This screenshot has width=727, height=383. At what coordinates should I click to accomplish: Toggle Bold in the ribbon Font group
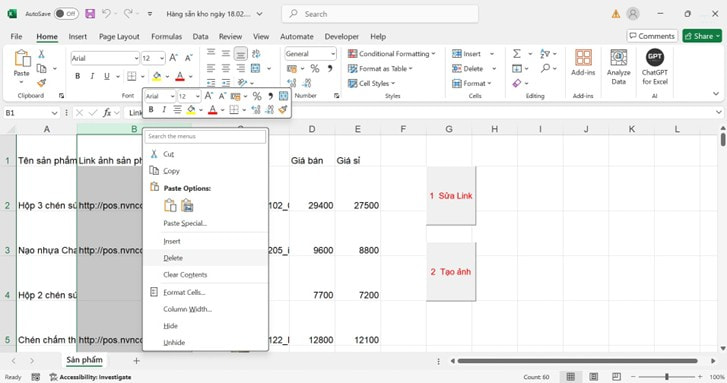point(77,77)
